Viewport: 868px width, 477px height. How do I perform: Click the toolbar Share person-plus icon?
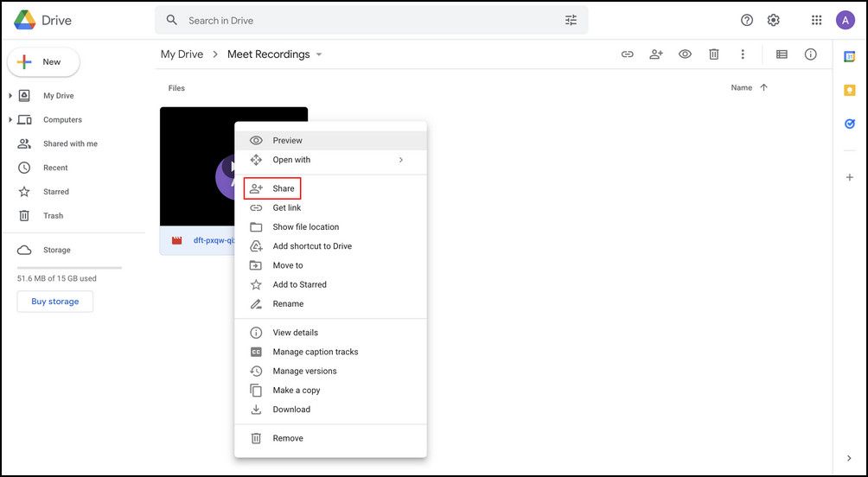pos(656,54)
